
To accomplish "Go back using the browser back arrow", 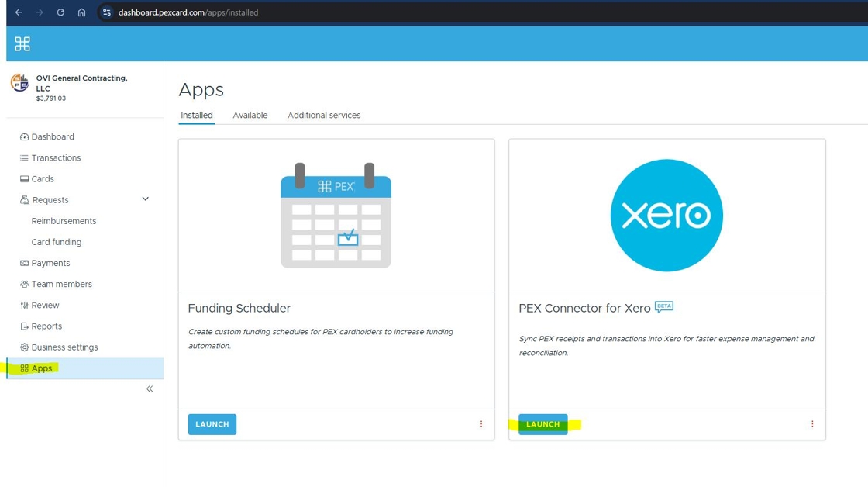I will [19, 12].
